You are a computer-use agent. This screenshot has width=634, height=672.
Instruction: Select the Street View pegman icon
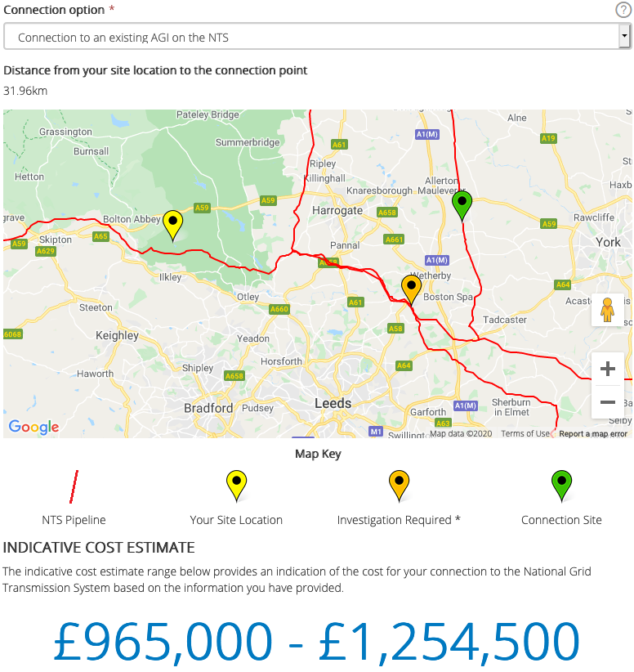coord(607,311)
